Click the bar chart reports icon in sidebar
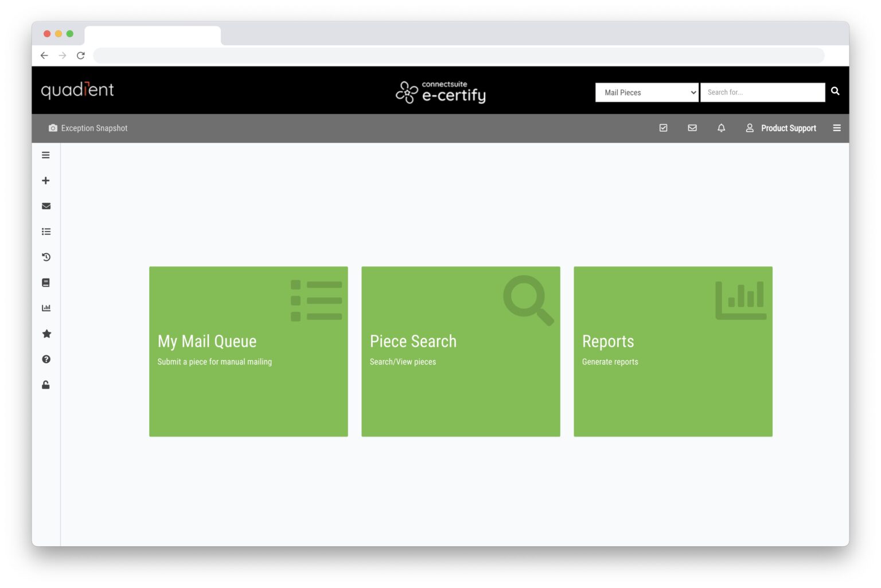 tap(46, 308)
